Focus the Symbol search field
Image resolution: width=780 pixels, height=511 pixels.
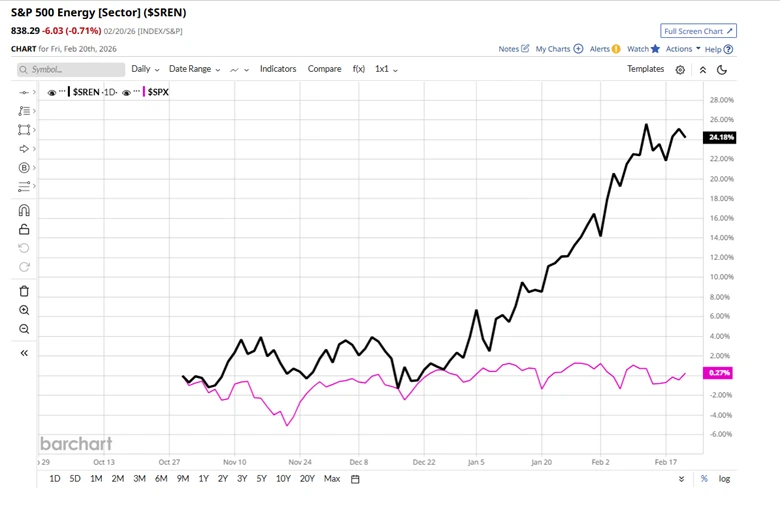[71, 70]
